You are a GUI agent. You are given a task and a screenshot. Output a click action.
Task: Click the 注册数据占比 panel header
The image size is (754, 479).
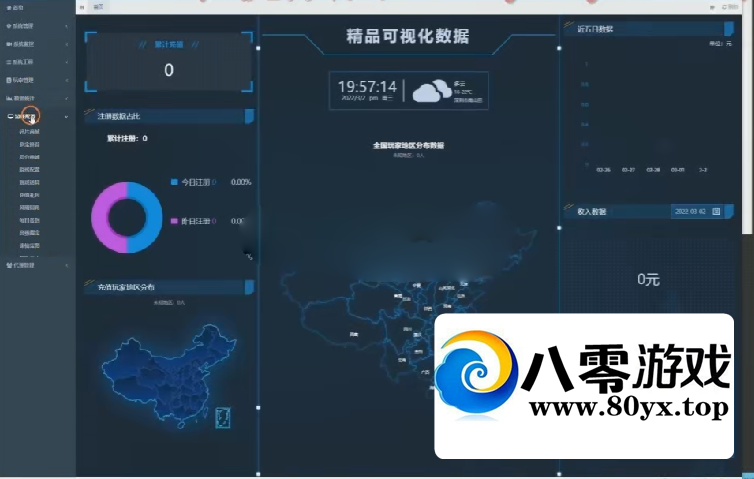point(169,116)
